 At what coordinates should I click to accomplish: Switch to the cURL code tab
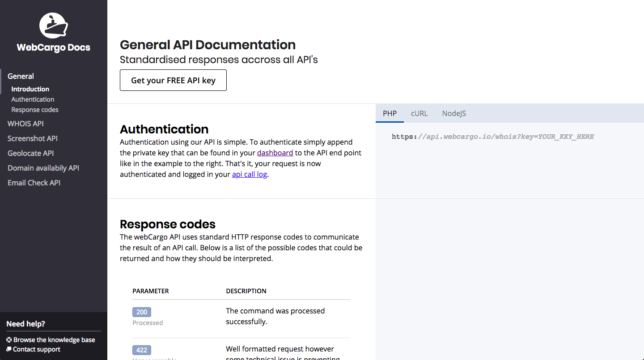click(x=419, y=113)
